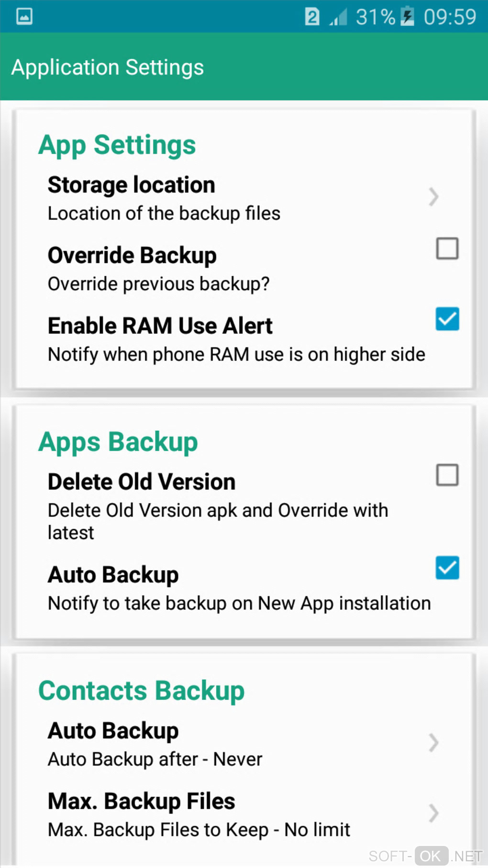Tap the battery charging icon
The width and height of the screenshot is (488, 868).
point(407,16)
